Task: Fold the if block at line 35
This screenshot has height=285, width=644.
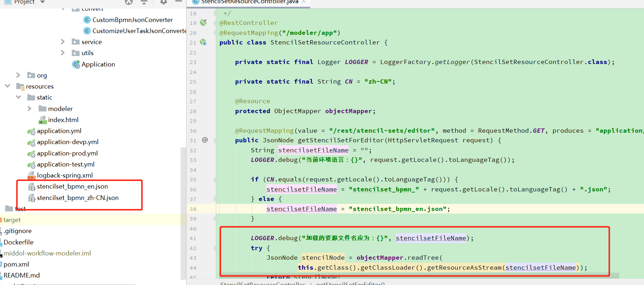Action: coord(216,180)
